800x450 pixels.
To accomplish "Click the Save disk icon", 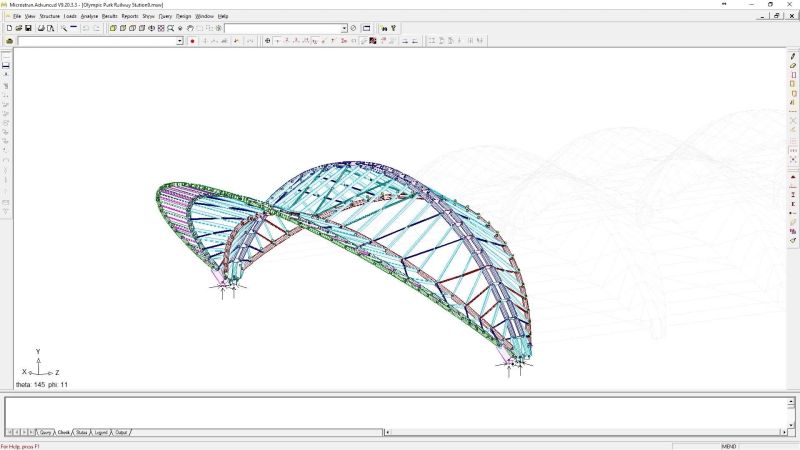I will pos(28,28).
